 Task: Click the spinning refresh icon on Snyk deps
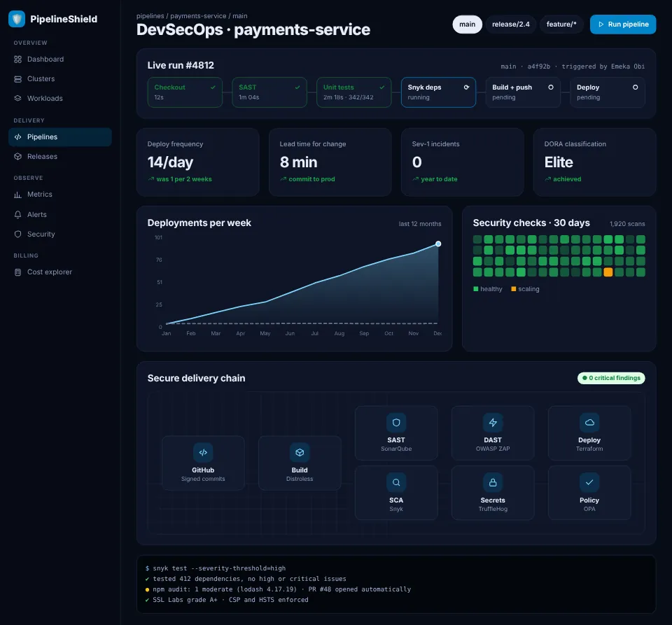point(466,87)
